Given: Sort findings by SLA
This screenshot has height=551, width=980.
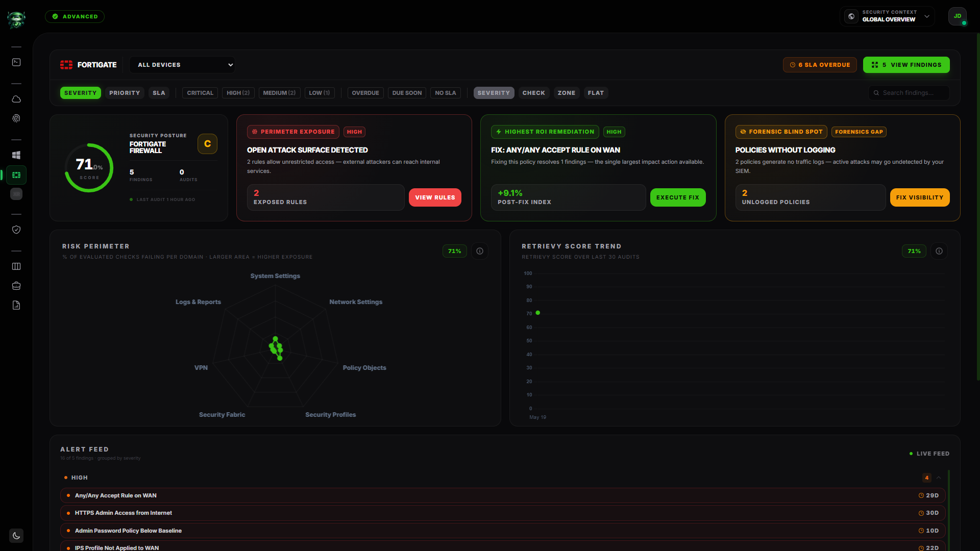Looking at the screenshot, I should tap(159, 93).
